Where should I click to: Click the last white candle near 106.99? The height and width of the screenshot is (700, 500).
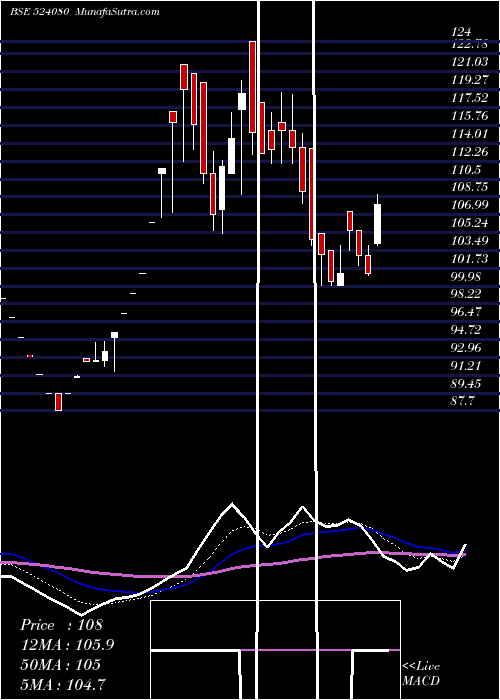click(x=377, y=224)
